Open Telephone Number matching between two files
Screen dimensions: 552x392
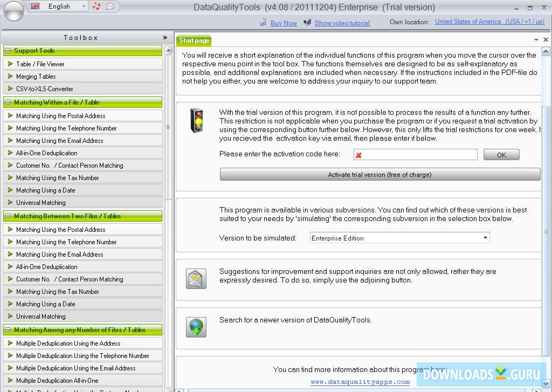click(82, 242)
